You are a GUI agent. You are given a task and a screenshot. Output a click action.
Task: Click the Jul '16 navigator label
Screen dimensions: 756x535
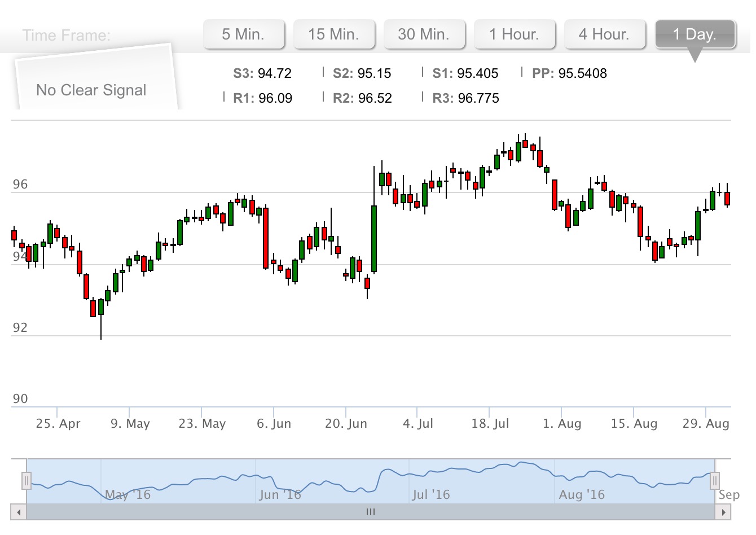tap(431, 495)
